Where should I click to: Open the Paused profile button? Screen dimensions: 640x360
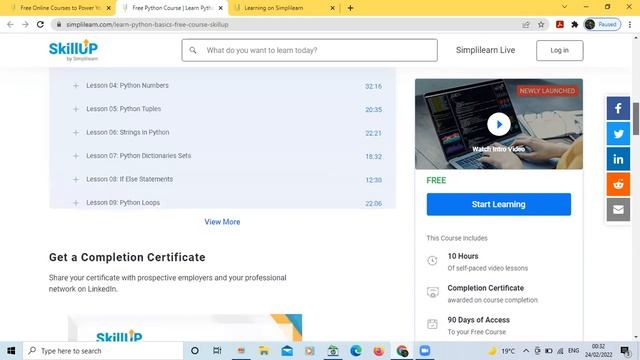pos(602,24)
